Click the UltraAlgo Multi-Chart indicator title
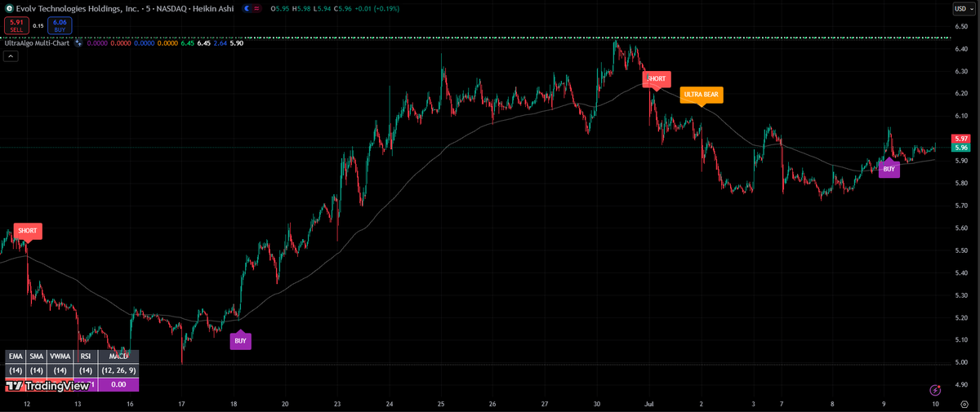Viewport: 980px width, 412px height. (x=38, y=42)
